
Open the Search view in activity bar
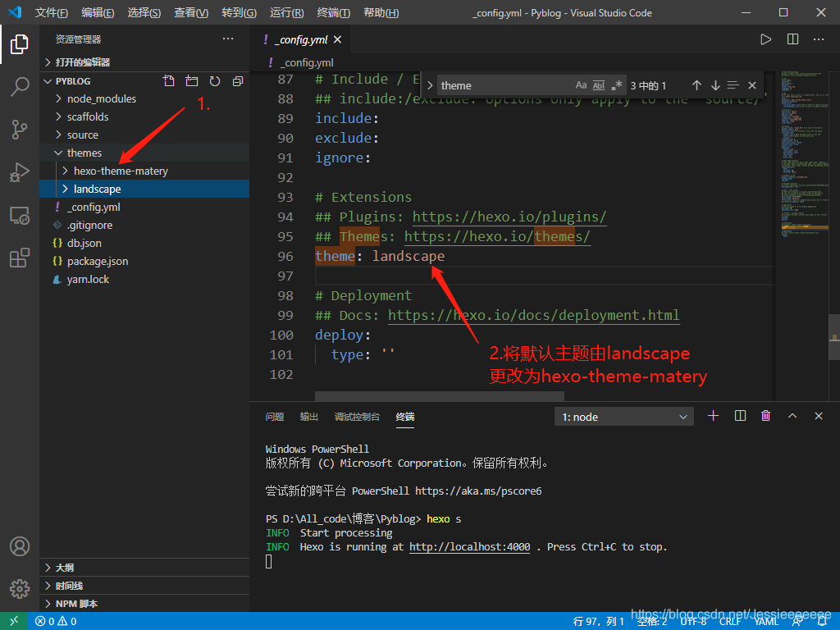pyautogui.click(x=20, y=86)
